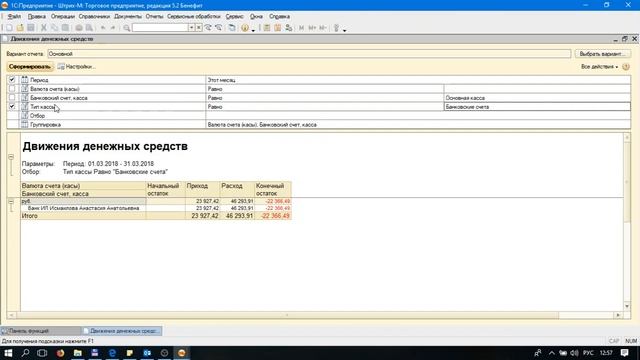Click the Open file toolbar icon

(20, 28)
